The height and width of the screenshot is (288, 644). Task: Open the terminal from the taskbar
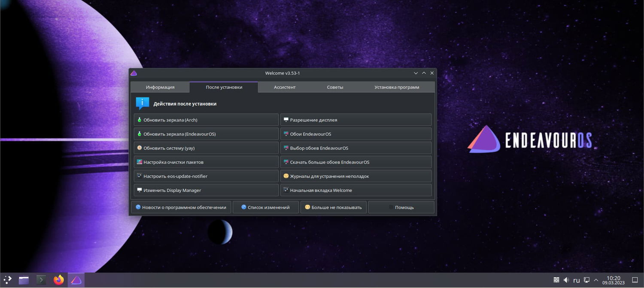point(41,280)
